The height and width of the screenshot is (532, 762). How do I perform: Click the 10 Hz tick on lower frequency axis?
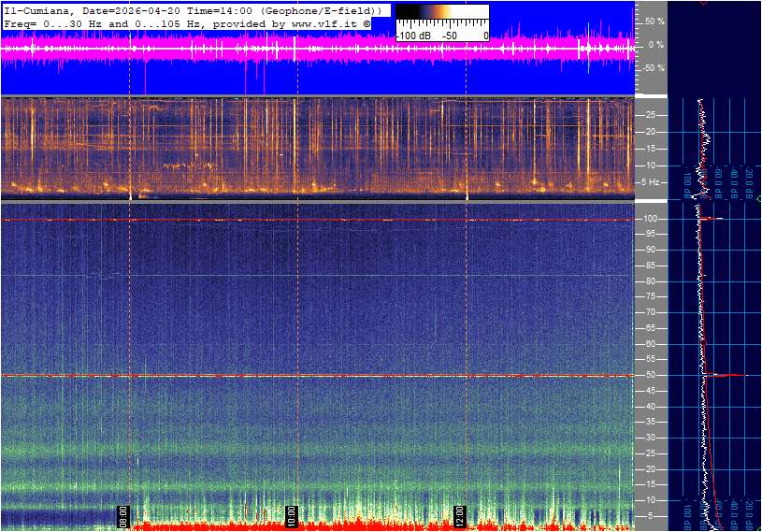(650, 500)
